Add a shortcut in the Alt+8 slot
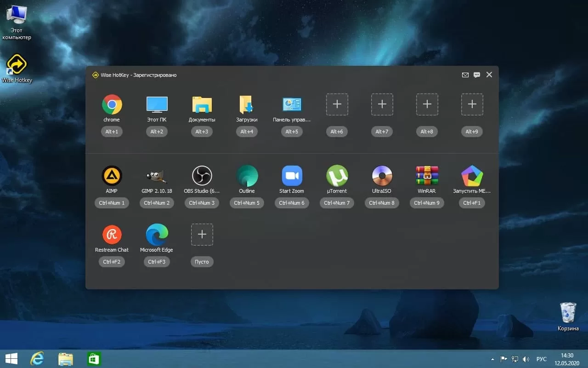This screenshot has width=588, height=368. click(427, 104)
